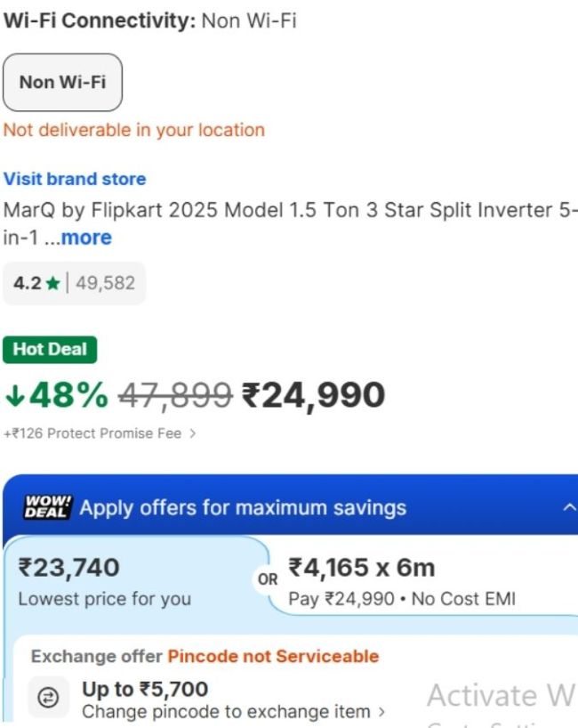Expand product title with the more link
This screenshot has height=728, width=578.
point(86,238)
